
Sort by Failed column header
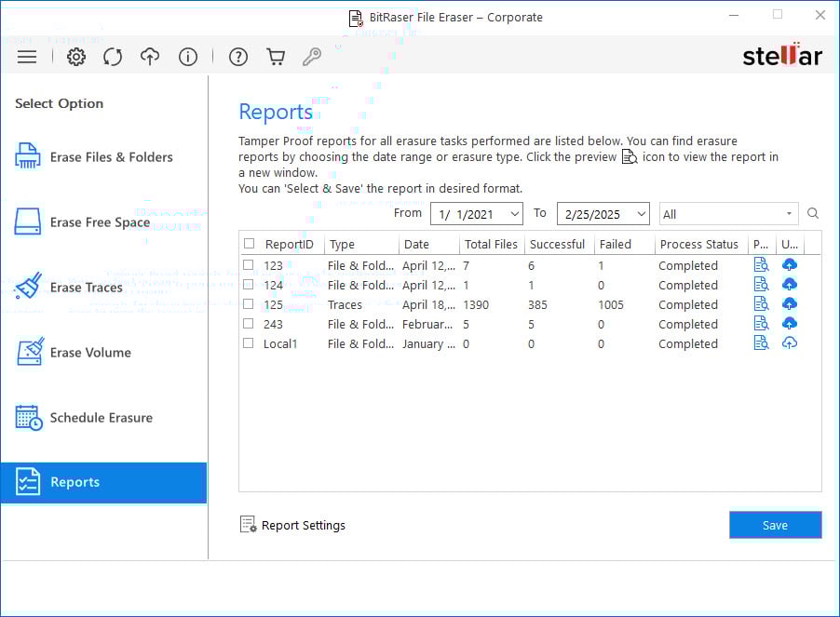pyautogui.click(x=615, y=244)
